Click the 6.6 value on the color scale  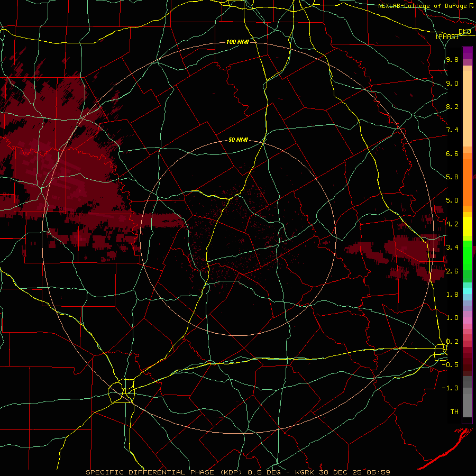452,153
